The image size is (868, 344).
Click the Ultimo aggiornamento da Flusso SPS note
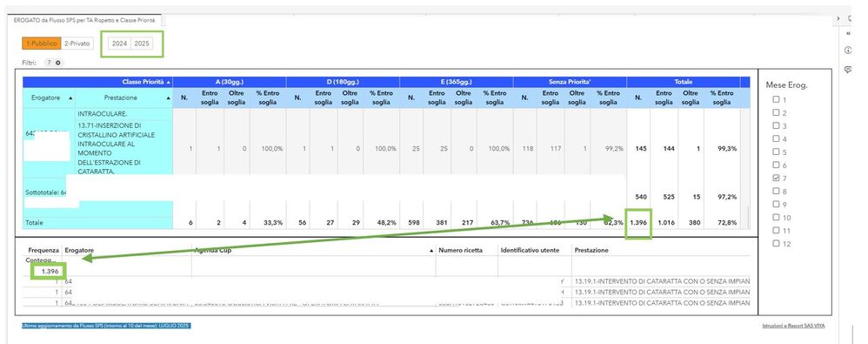(106, 326)
